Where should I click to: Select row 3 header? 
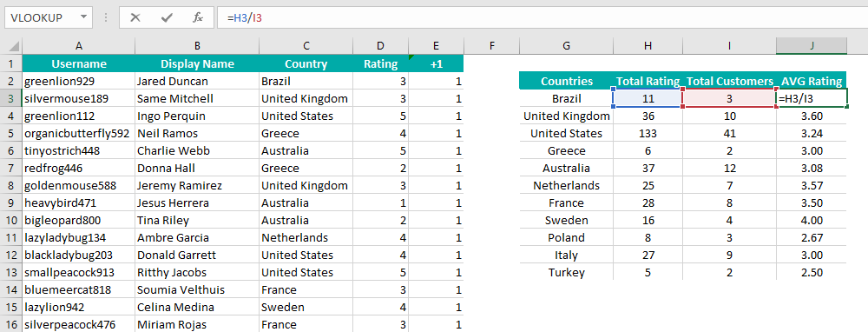tap(11, 99)
